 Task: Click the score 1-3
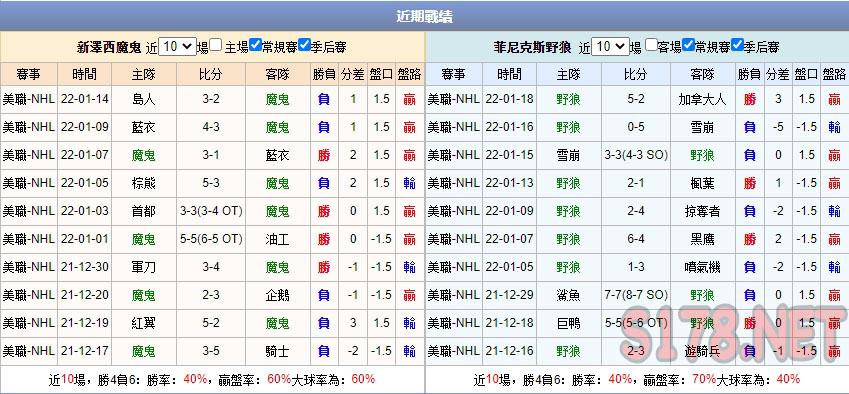(636, 267)
